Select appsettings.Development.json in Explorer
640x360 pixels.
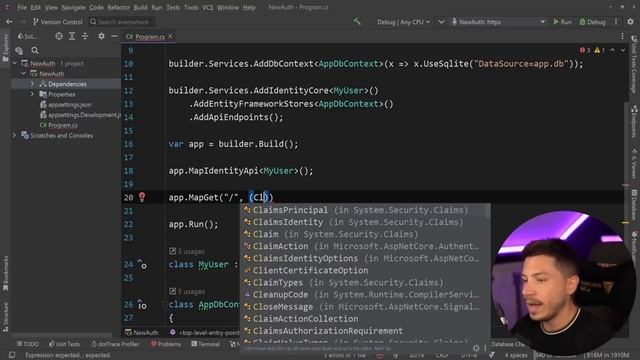pyautogui.click(x=80, y=115)
